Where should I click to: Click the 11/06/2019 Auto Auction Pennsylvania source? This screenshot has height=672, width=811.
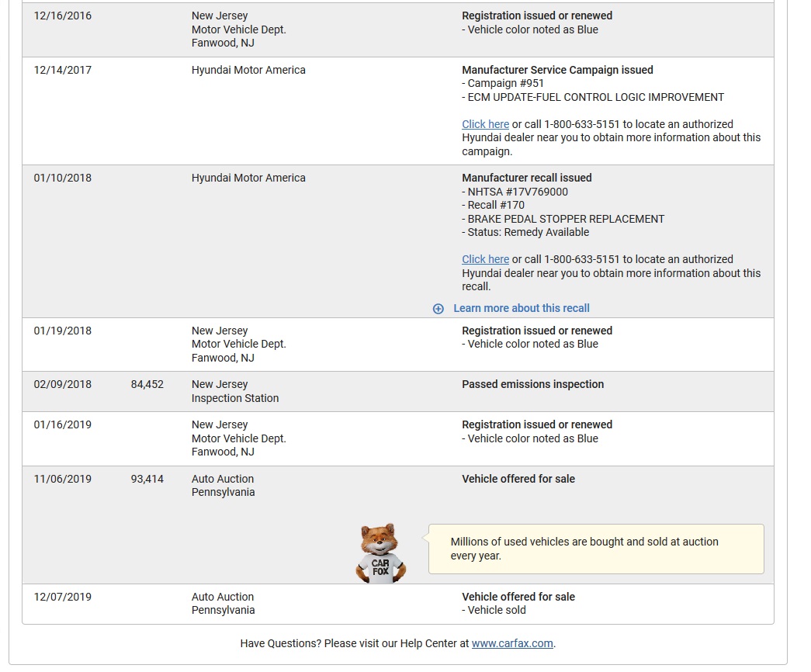pos(223,486)
